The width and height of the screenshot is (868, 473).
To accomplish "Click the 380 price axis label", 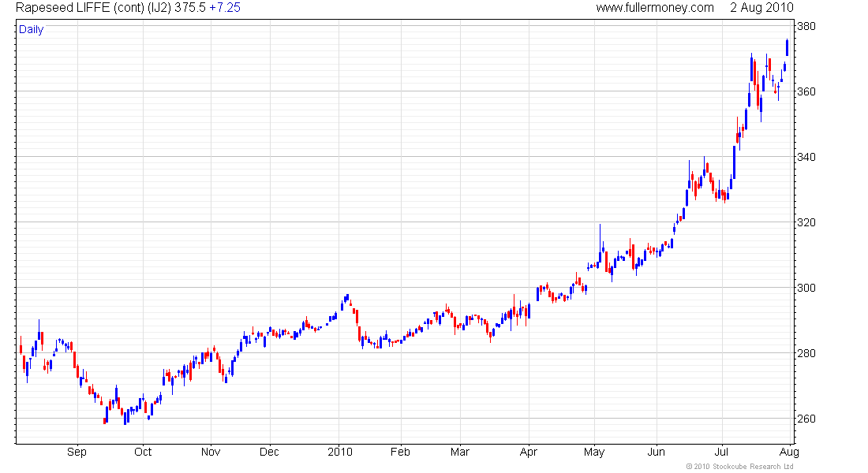I will 806,27.
